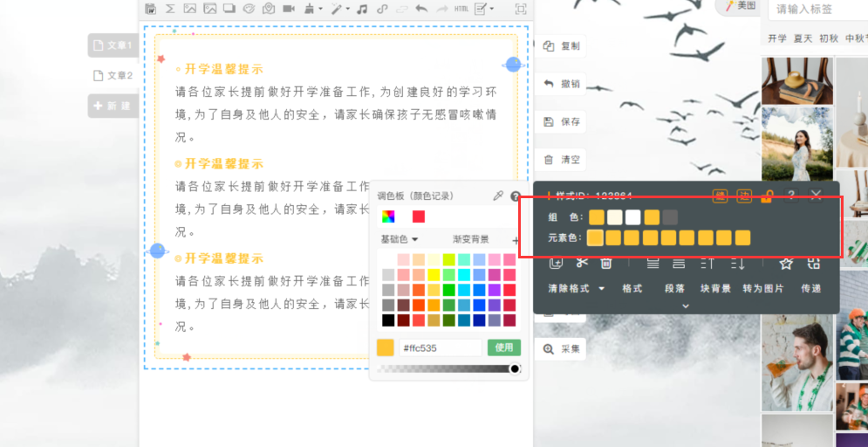The height and width of the screenshot is (447, 868).
Task: Click the 保存 side button
Action: pyautogui.click(x=561, y=122)
